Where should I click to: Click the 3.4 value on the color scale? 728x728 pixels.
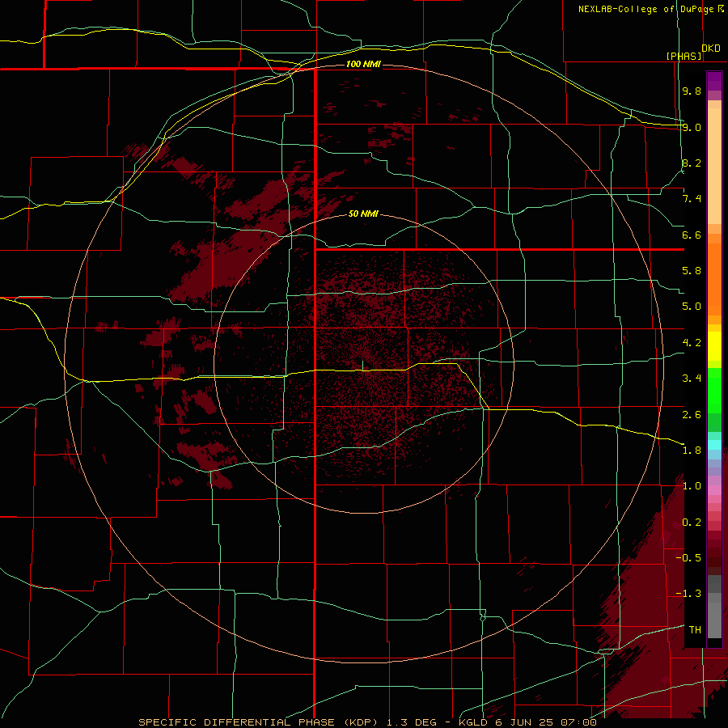pyautogui.click(x=692, y=379)
